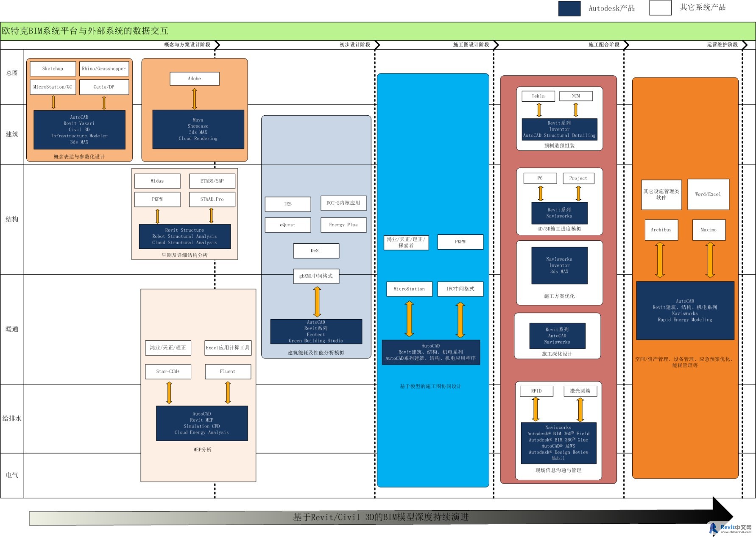Click the 初步设计阶段 stage header
The height and width of the screenshot is (537, 756).
(x=354, y=45)
